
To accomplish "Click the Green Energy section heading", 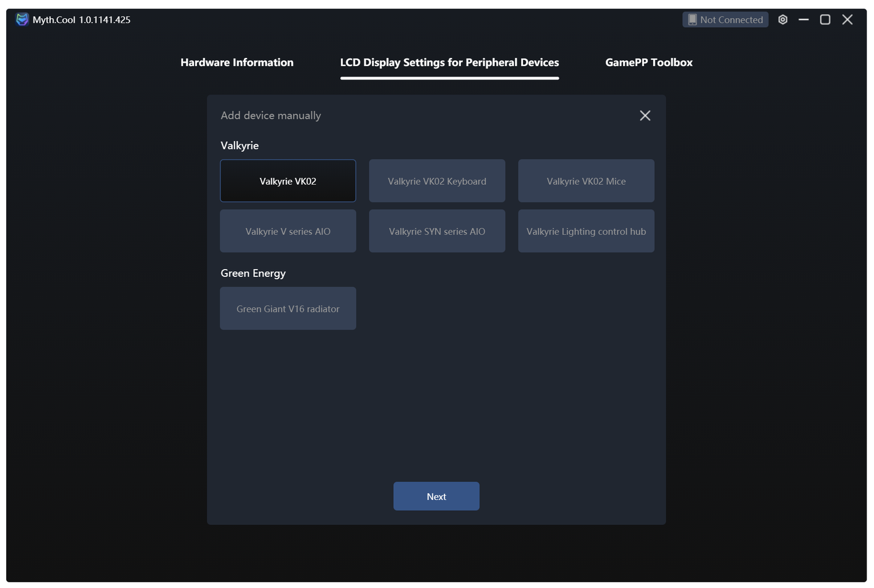I will coord(253,273).
